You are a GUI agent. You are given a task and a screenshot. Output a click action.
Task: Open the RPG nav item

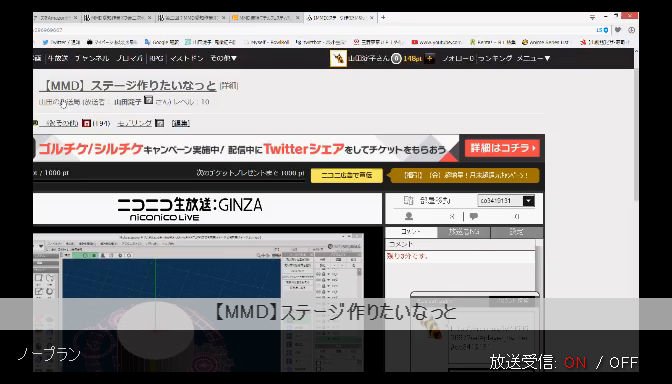coord(156,58)
